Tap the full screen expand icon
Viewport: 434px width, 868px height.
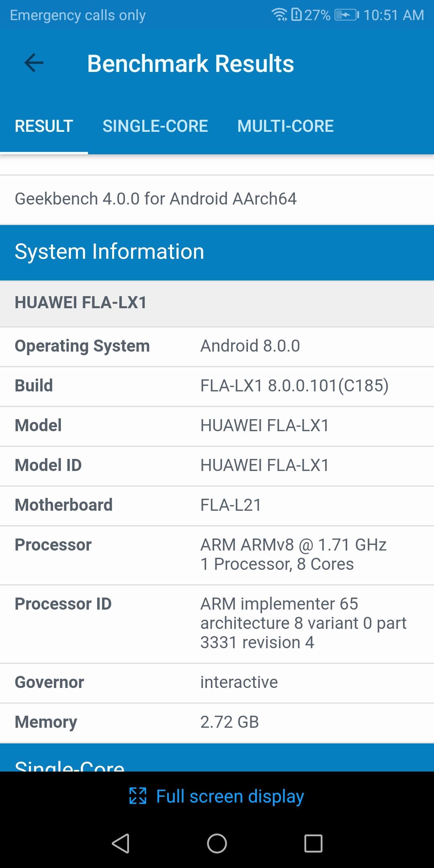(138, 796)
